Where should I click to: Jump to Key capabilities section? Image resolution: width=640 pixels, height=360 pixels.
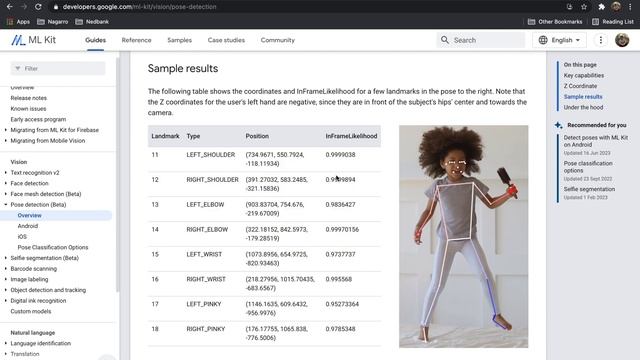click(x=584, y=76)
